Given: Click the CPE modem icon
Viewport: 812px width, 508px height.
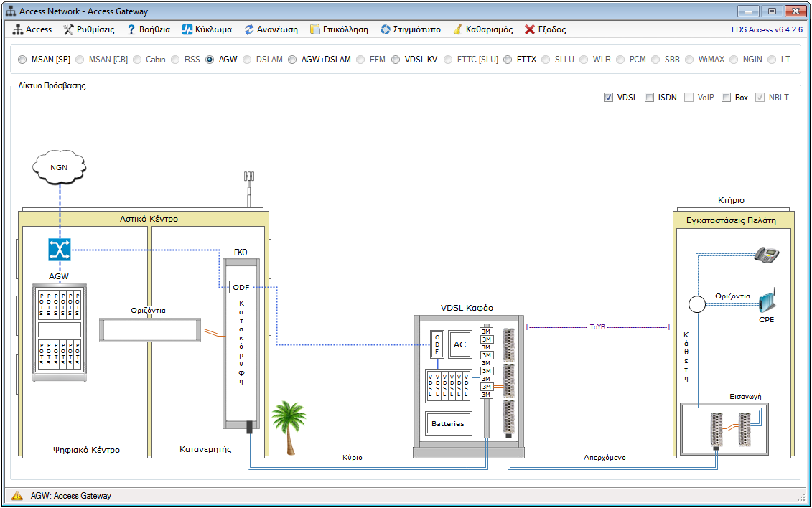Looking at the screenshot, I should pos(766,301).
